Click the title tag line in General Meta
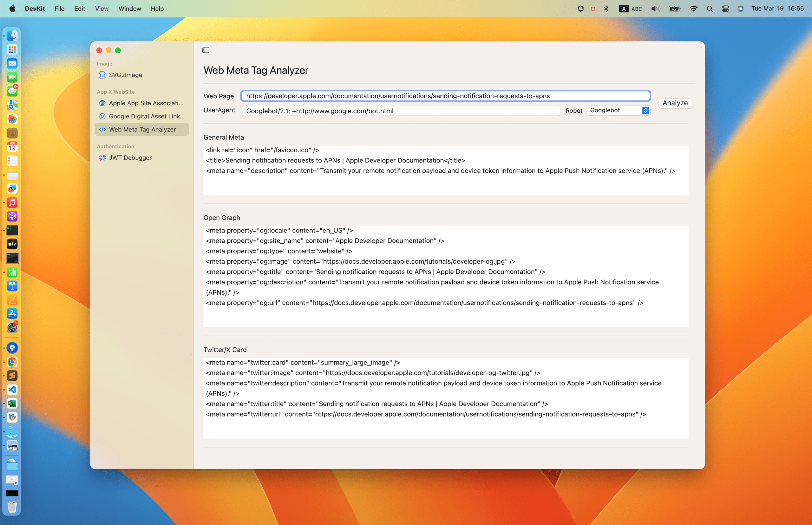Image resolution: width=812 pixels, height=525 pixels. click(x=336, y=161)
